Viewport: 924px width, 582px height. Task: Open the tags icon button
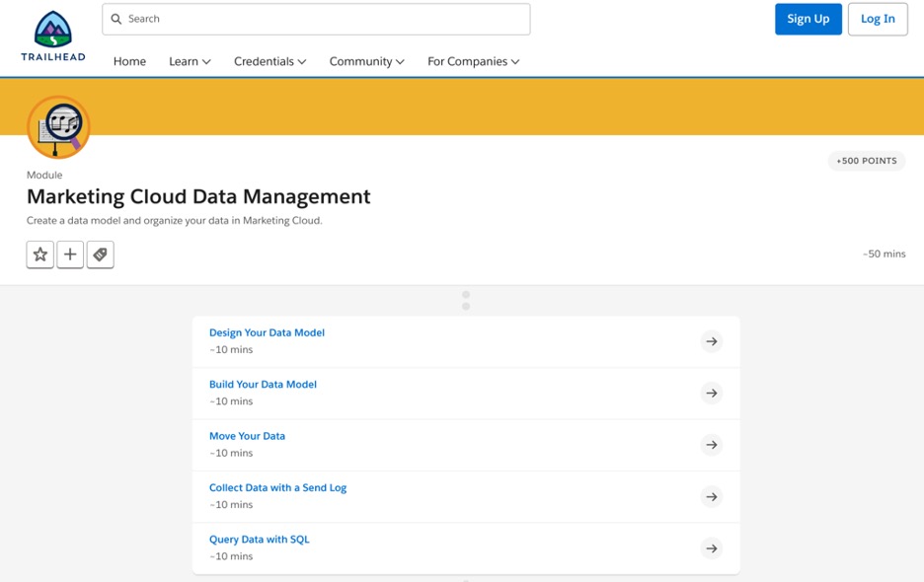100,255
